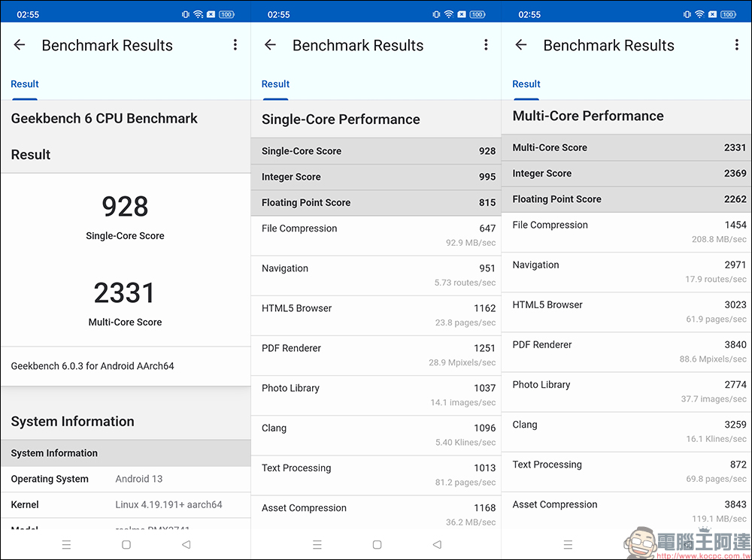This screenshot has width=752, height=560.
Task: Tap back arrow in Single-Core Performance screen
Action: coord(270,45)
